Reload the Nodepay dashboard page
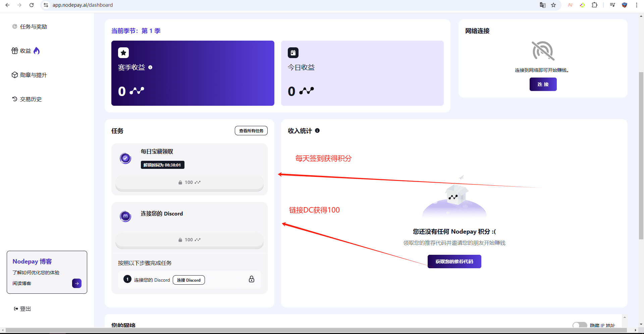 pyautogui.click(x=32, y=5)
